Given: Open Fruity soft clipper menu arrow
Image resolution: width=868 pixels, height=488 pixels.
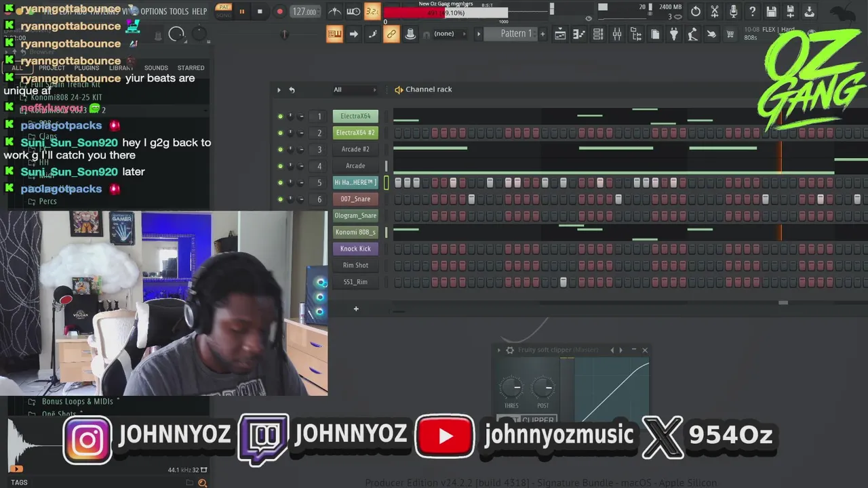Looking at the screenshot, I should 499,350.
